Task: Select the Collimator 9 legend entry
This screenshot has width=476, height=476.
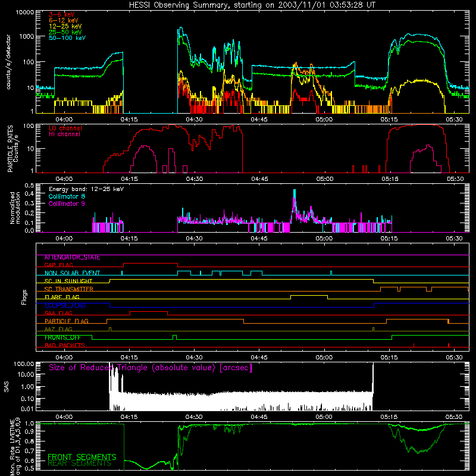Action: pos(67,203)
